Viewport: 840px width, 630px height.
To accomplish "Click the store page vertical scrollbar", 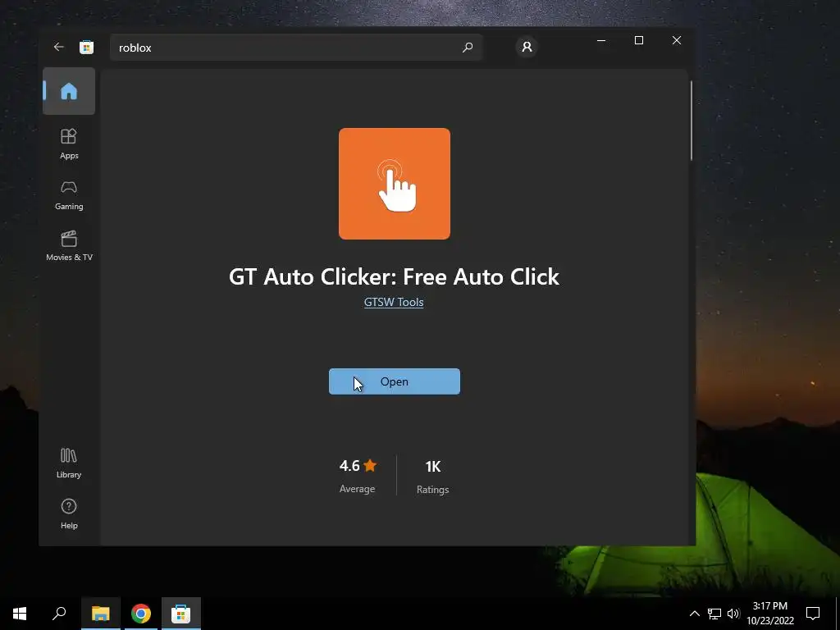I will 692,121.
